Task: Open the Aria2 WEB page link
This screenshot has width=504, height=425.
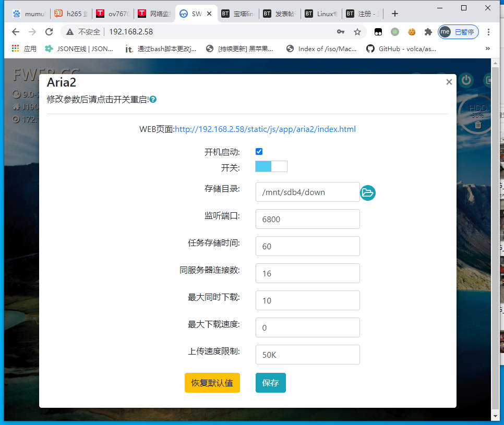Action: click(265, 129)
